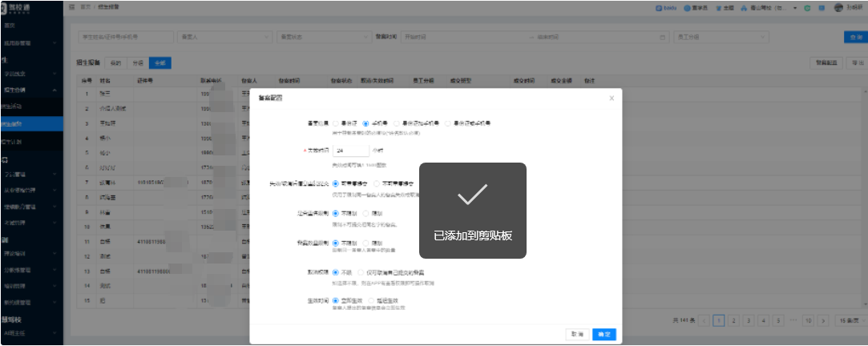The height and width of the screenshot is (346, 868).
Task: Open the 主题 theme option
Action: coord(725,8)
